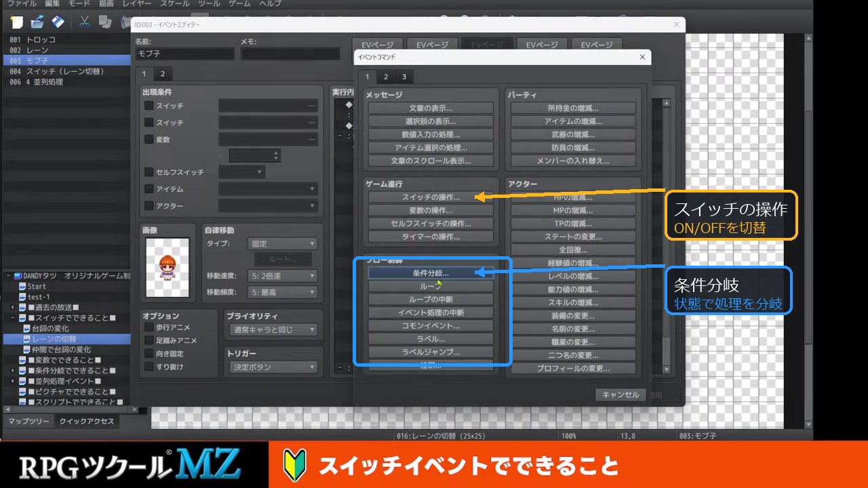Switch to event command tab 2
This screenshot has width=868, height=488.
point(385,77)
